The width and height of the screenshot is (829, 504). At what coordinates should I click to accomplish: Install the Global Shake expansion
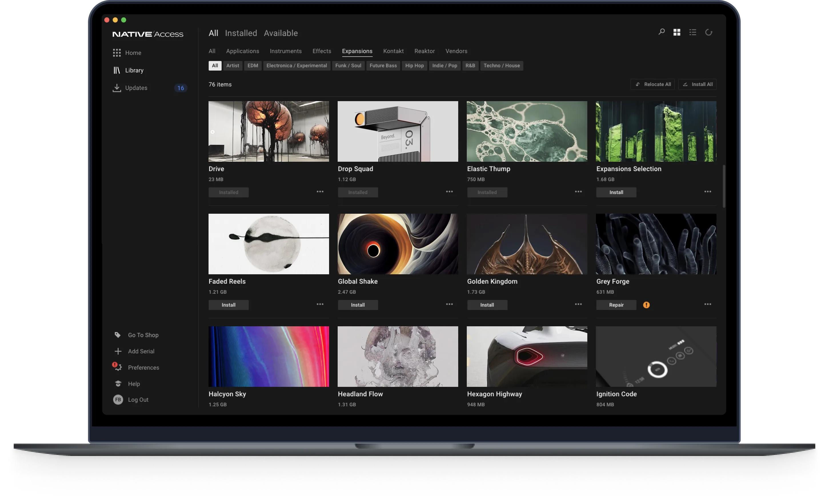358,305
